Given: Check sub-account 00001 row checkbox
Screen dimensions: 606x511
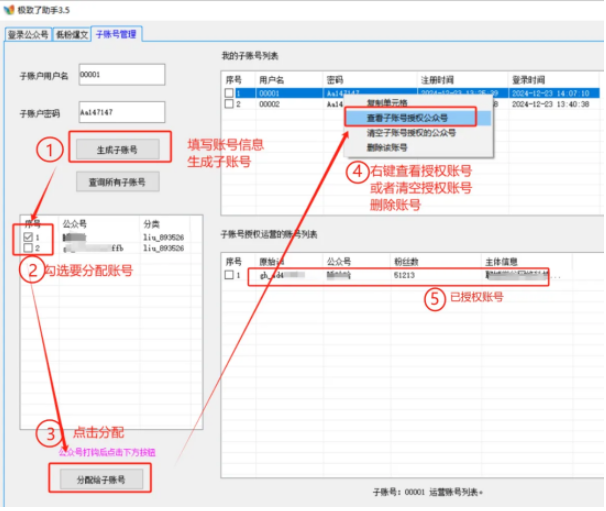Looking at the screenshot, I should pyautogui.click(x=230, y=92).
